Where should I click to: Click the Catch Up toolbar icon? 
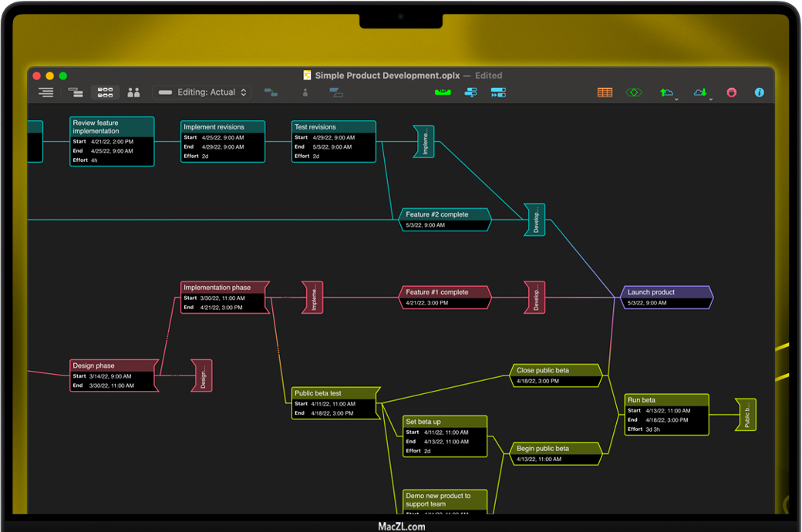pyautogui.click(x=498, y=93)
